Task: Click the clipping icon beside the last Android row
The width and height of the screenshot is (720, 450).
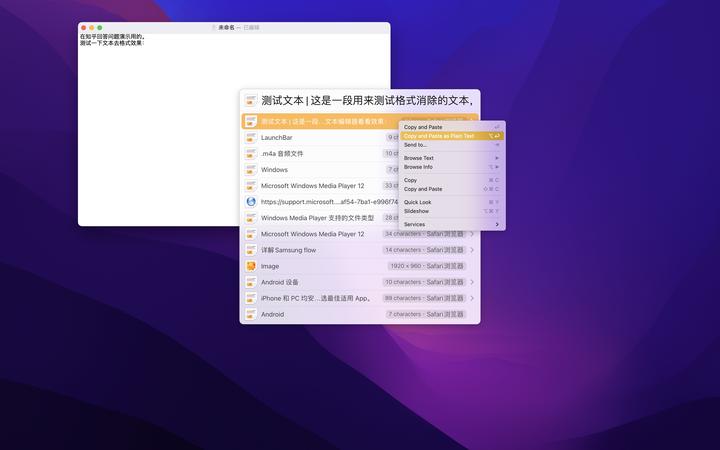Action: (251, 314)
